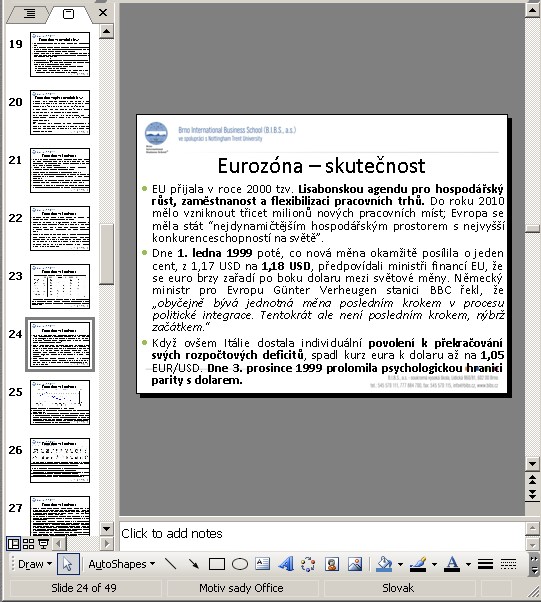The width and height of the screenshot is (541, 602).
Task: Click to add notes field
Action: tap(322, 534)
